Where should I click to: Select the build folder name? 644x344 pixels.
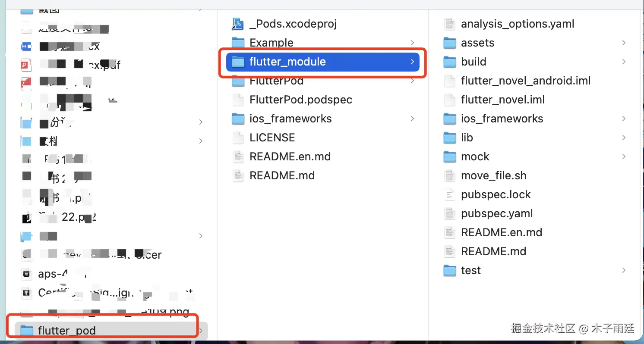[x=474, y=62]
